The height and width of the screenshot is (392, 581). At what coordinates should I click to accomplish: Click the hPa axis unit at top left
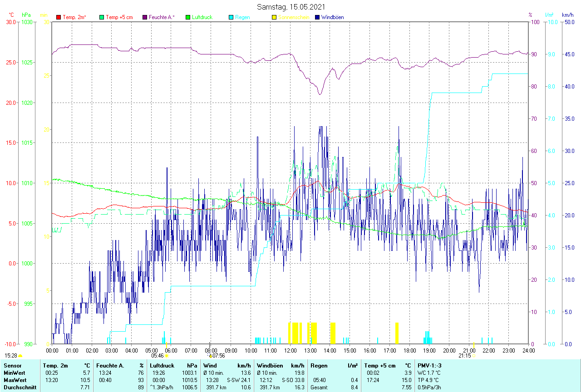(x=26, y=15)
